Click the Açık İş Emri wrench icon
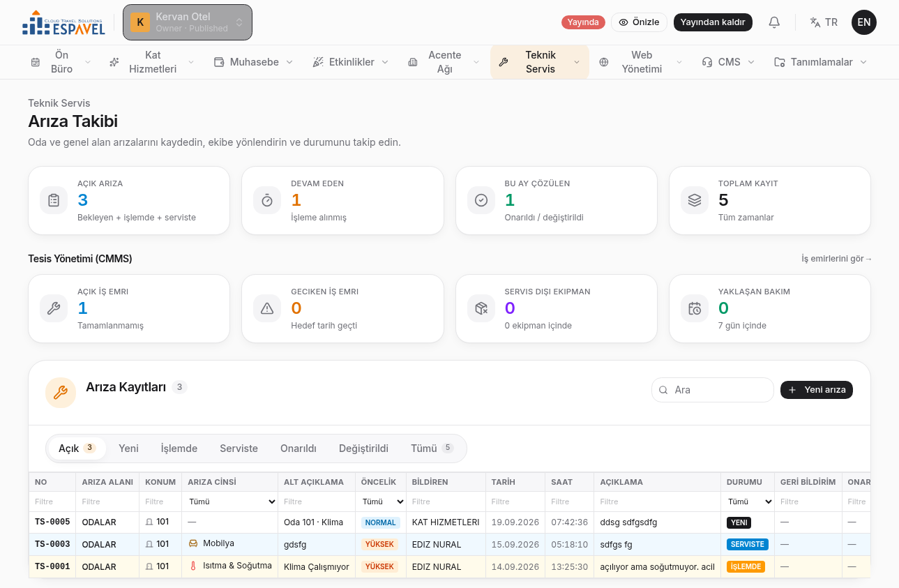The width and height of the screenshot is (899, 588). click(x=54, y=308)
